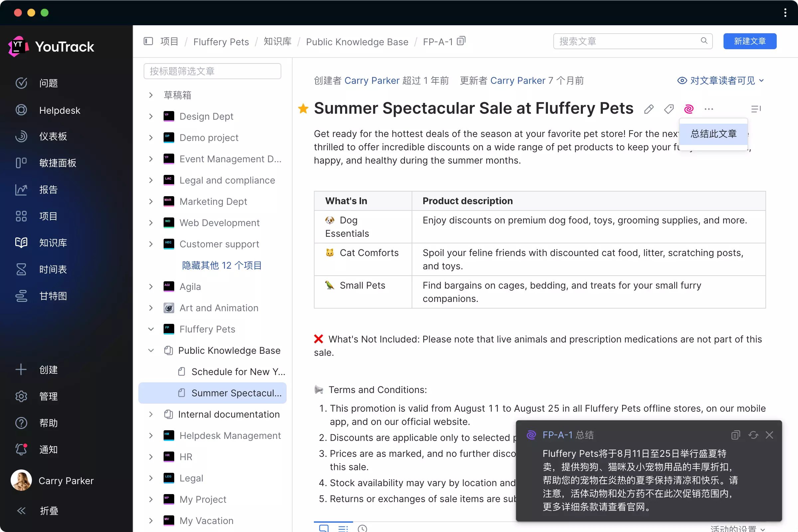Copy the summary text in popup

click(735, 435)
